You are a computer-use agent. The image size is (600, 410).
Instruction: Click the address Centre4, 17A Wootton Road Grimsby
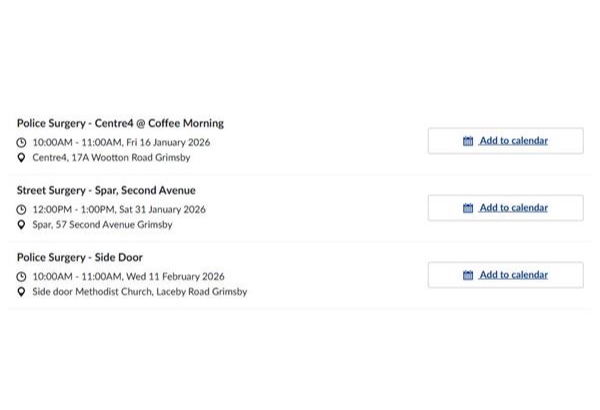coord(111,158)
